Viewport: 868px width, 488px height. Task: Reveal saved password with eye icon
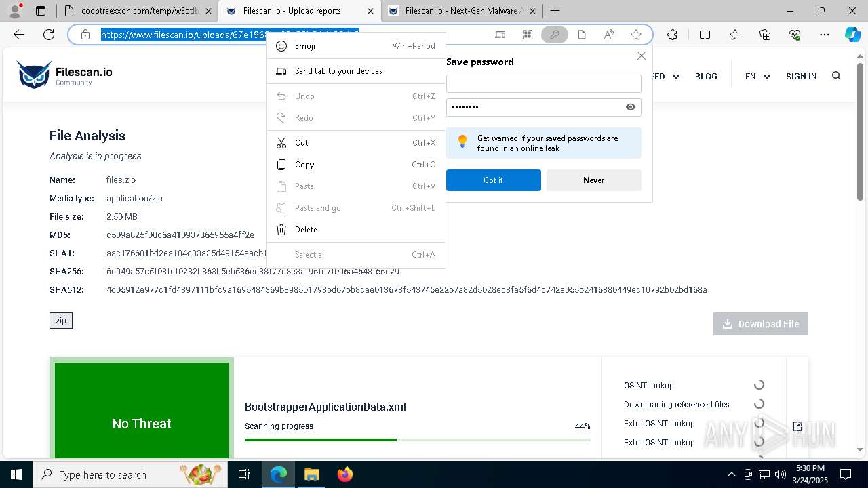click(631, 107)
